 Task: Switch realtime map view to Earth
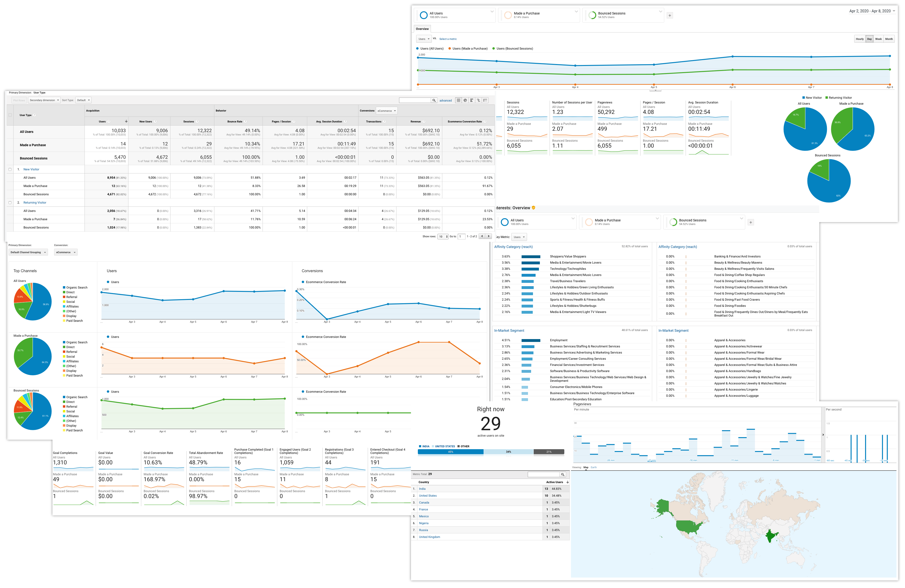pyautogui.click(x=594, y=467)
